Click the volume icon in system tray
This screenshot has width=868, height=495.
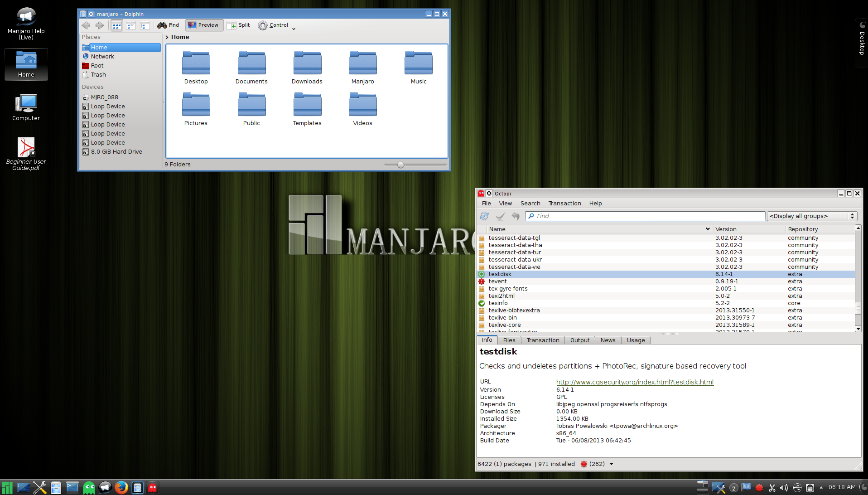pyautogui.click(x=784, y=488)
